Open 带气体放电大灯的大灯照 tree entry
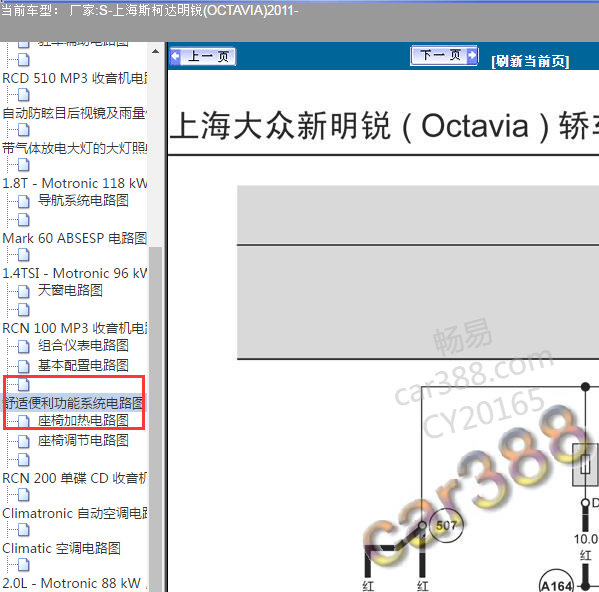 tap(75, 148)
